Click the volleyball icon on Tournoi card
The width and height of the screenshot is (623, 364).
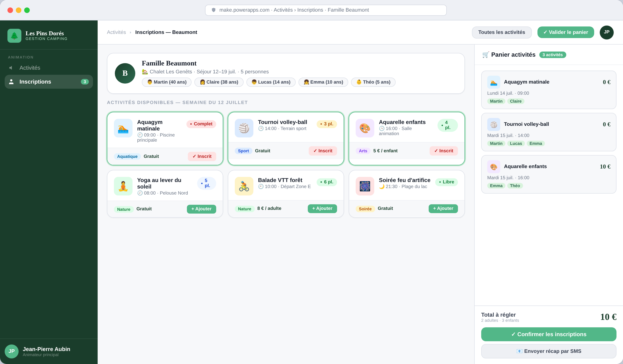pos(244,128)
